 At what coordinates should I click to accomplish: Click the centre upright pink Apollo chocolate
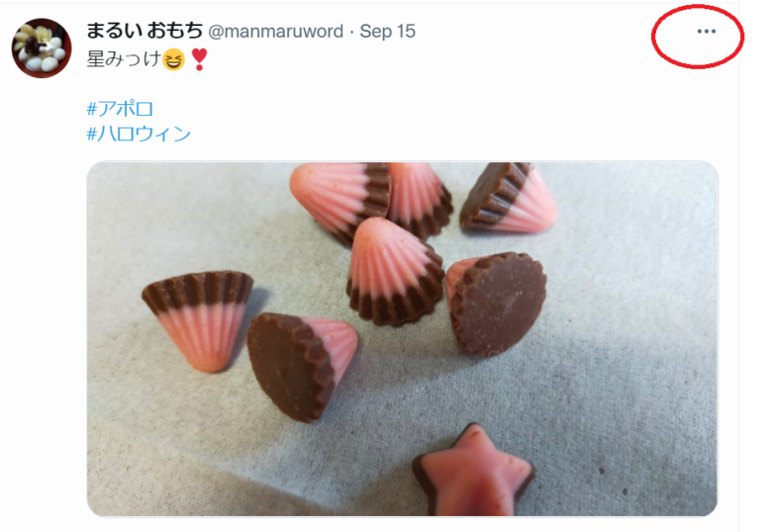(395, 272)
